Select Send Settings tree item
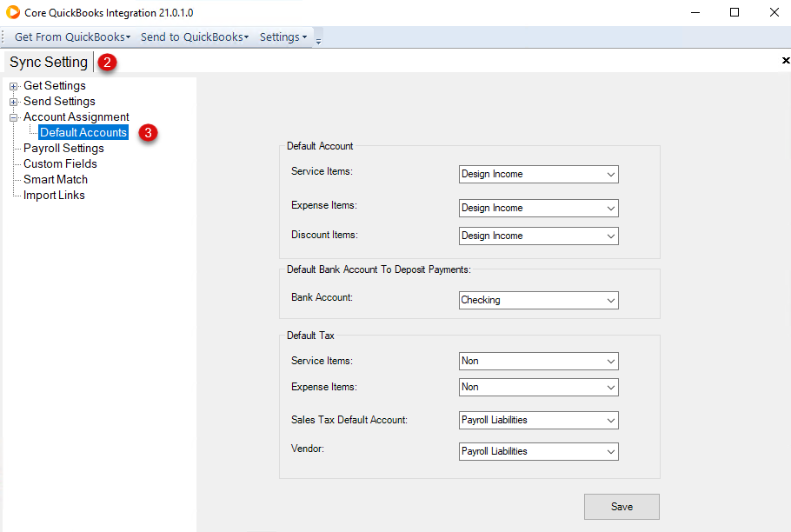The width and height of the screenshot is (791, 532). [59, 102]
